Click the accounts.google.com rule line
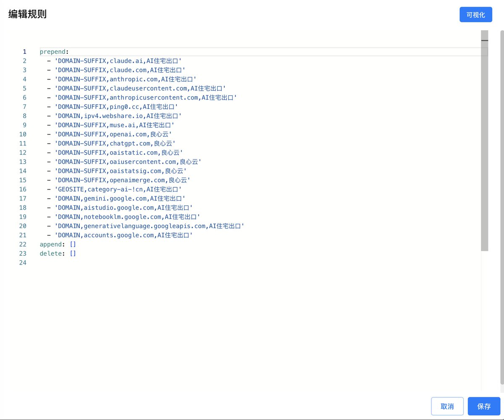This screenshot has width=504, height=420. click(x=120, y=235)
